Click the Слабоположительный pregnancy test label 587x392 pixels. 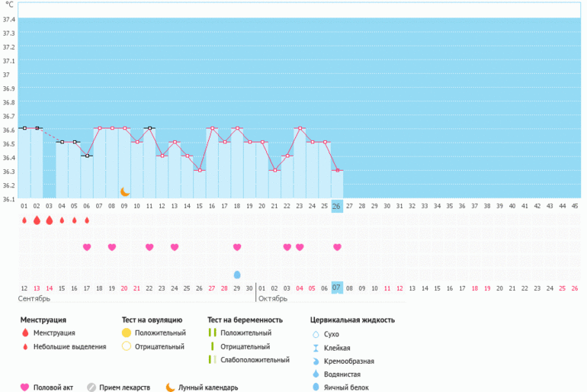pyautogui.click(x=255, y=360)
